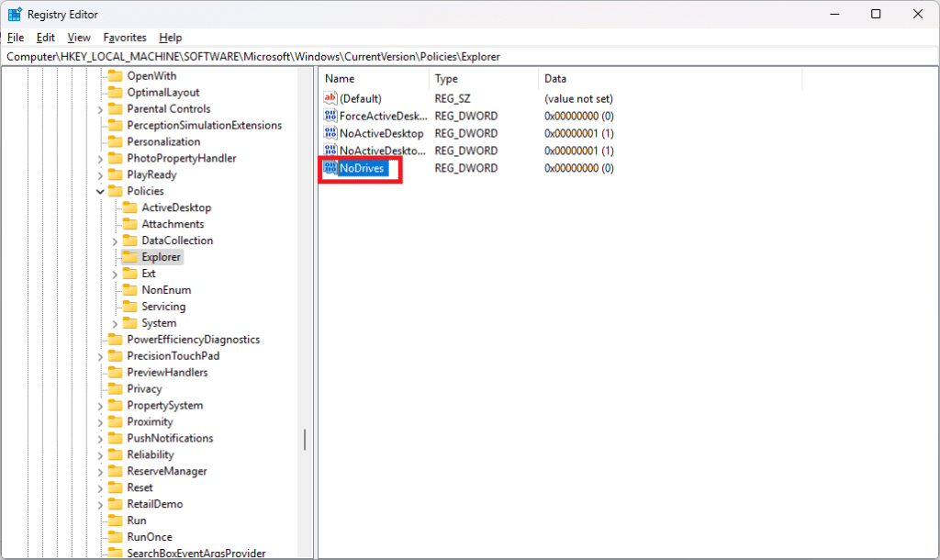Select the ForceActiveDesk... value name
Viewport: 940px width, 560px height.
pos(384,116)
